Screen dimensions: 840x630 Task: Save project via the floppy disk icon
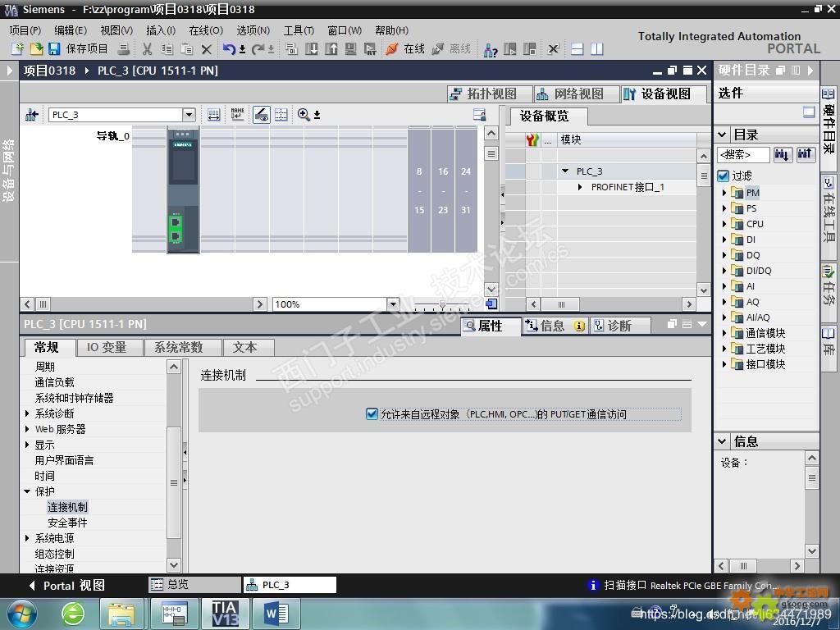coord(54,49)
